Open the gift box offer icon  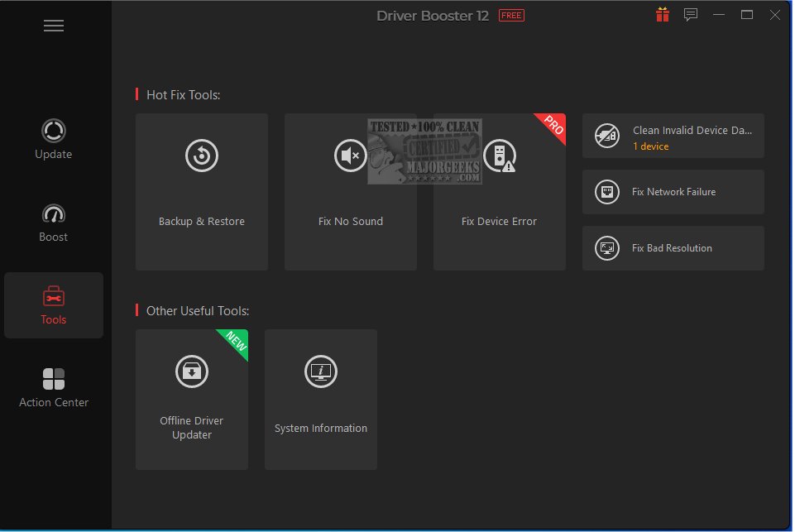click(x=663, y=15)
